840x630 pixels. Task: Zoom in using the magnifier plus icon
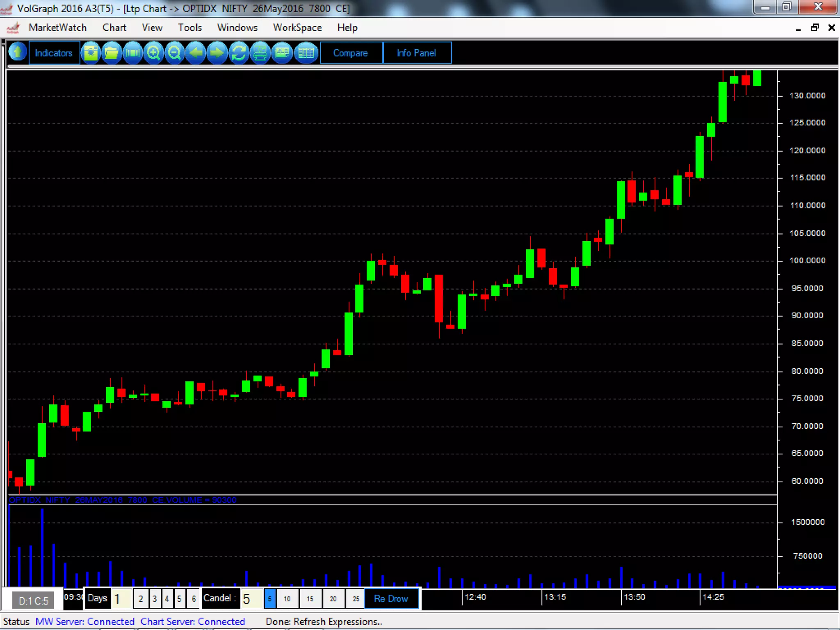click(153, 53)
